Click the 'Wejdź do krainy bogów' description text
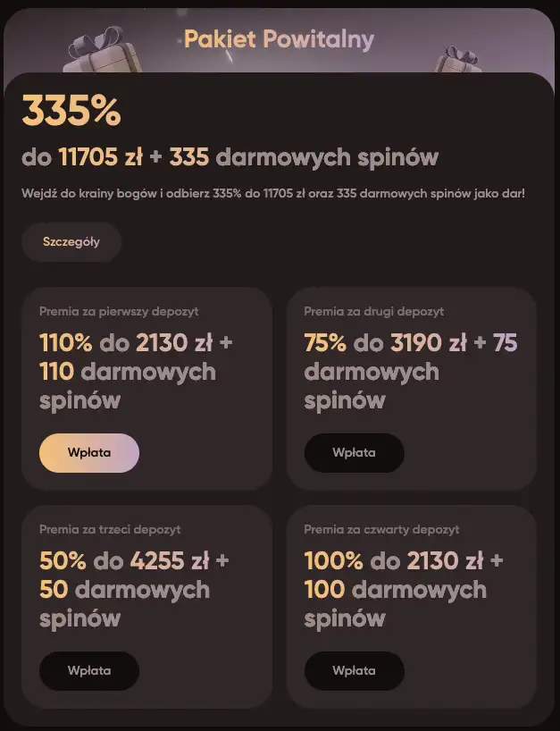This screenshot has height=731, width=560. 273,193
